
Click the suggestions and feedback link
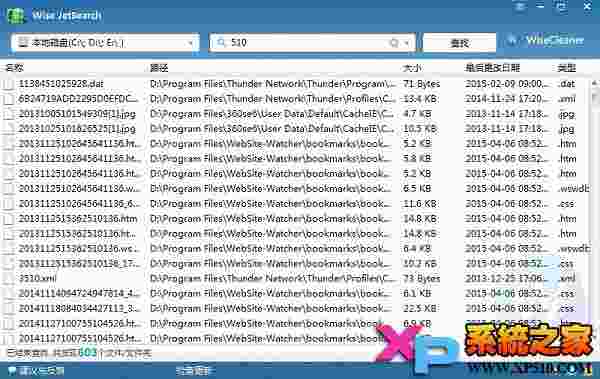click(41, 371)
